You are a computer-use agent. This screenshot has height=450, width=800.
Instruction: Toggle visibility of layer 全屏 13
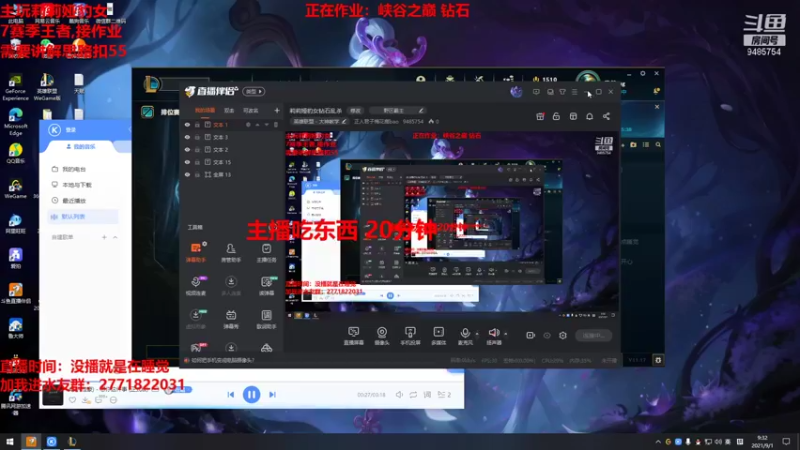(187, 174)
